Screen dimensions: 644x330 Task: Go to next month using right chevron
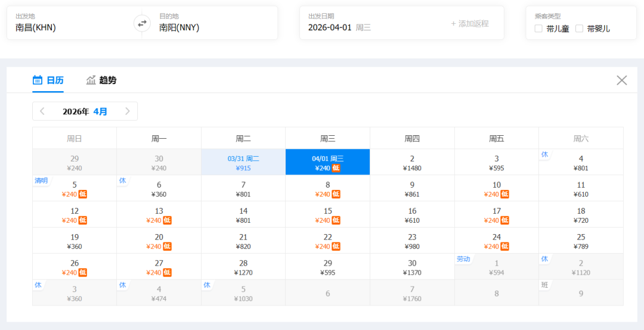[x=128, y=111]
